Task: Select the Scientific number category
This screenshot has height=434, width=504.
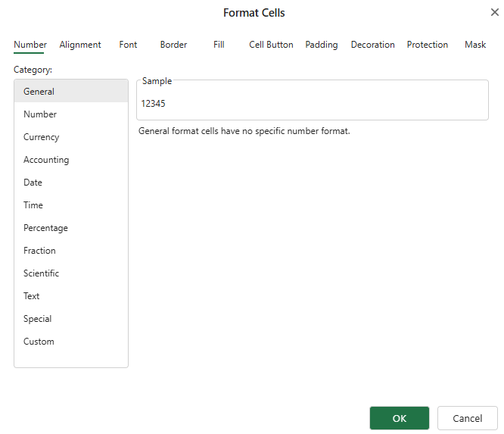Action: pyautogui.click(x=41, y=273)
